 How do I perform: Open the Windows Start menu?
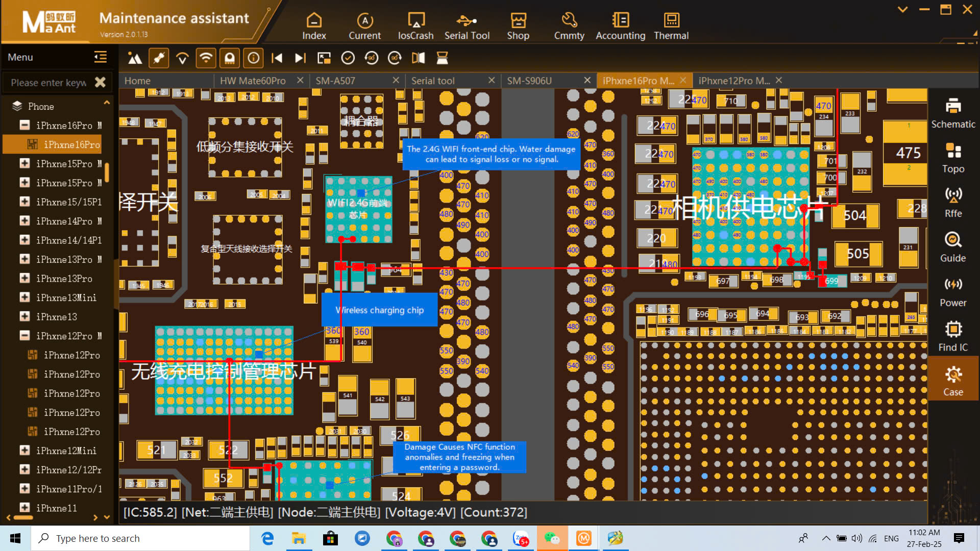pyautogui.click(x=15, y=538)
